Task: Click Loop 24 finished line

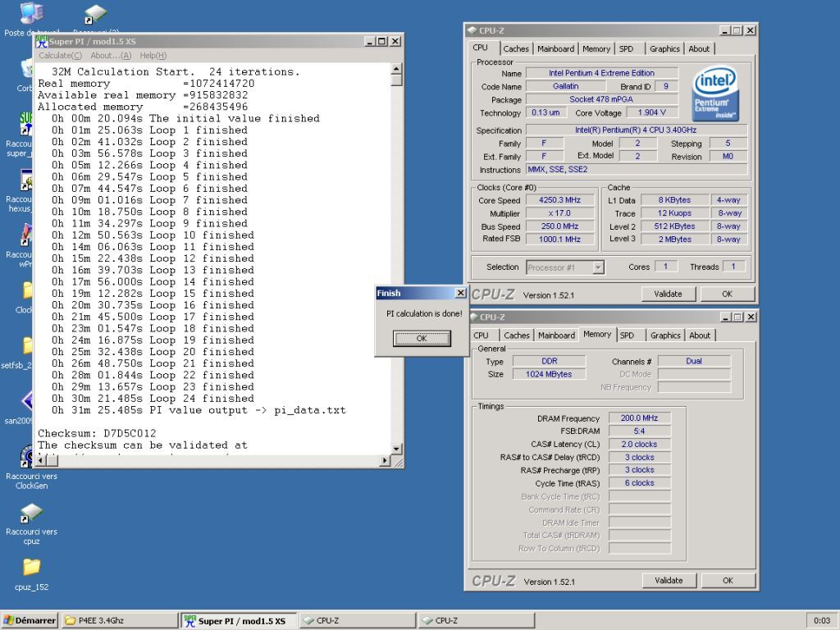Action: tap(153, 399)
